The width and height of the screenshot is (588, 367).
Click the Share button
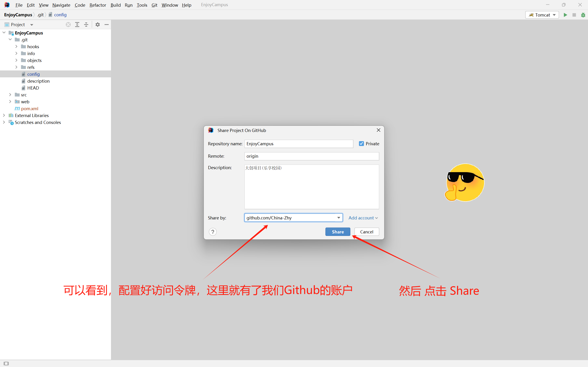[x=338, y=232]
